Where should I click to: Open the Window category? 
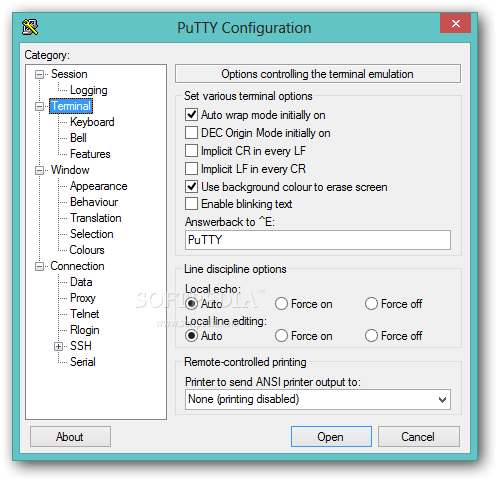pyautogui.click(x=70, y=170)
